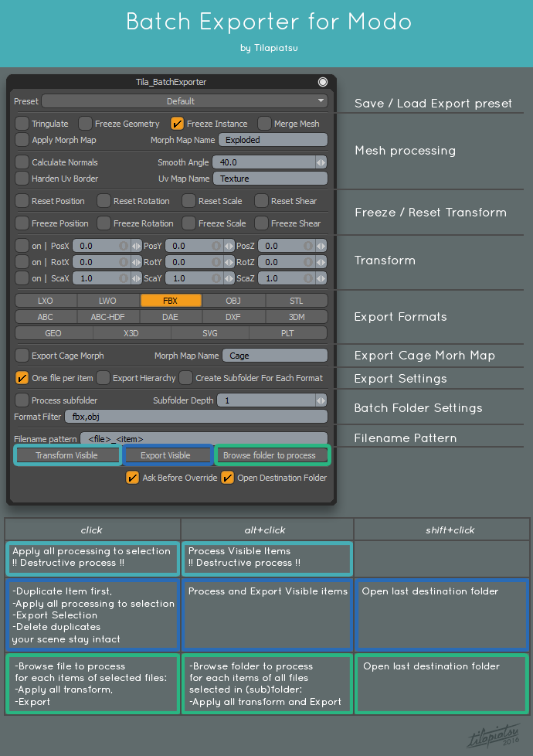The width and height of the screenshot is (533, 756).
Task: Click the Transform Visible button
Action: 67,455
